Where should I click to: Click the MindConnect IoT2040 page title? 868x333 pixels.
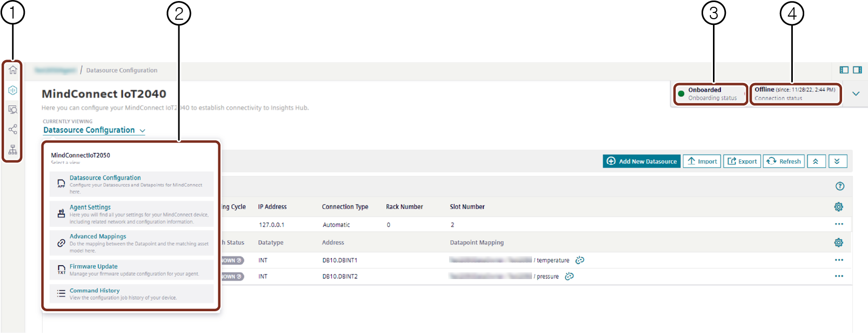coord(104,94)
